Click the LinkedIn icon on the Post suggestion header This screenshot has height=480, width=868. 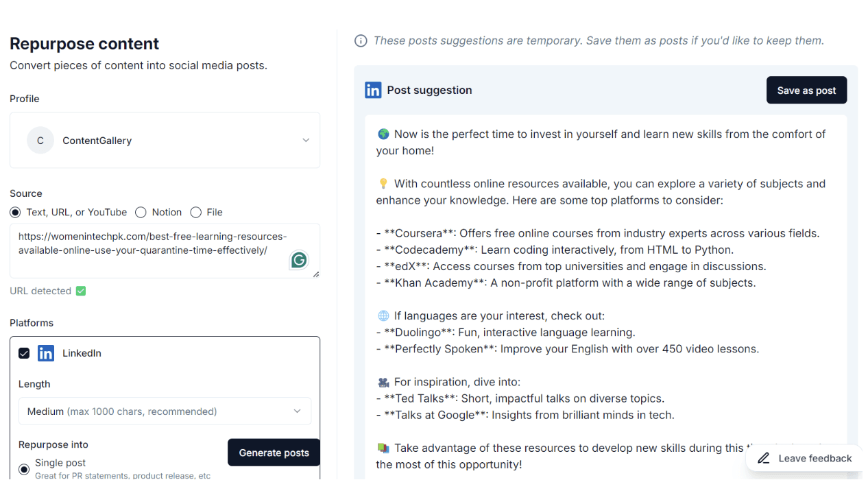(373, 90)
